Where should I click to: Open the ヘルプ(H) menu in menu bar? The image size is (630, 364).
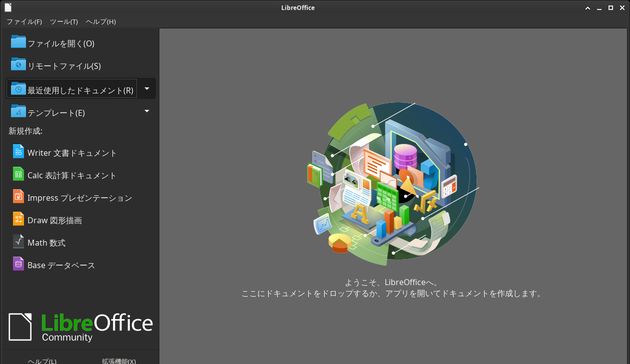click(100, 21)
